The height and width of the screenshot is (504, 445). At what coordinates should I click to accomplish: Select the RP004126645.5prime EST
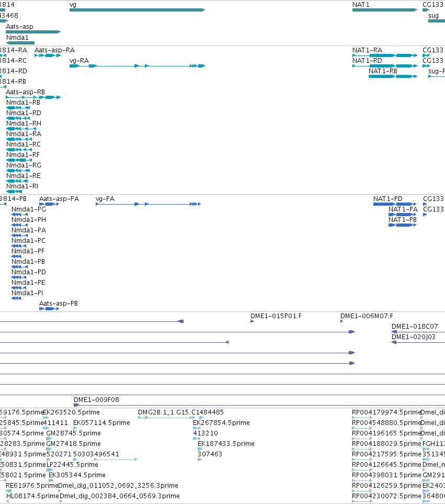tap(362, 470)
